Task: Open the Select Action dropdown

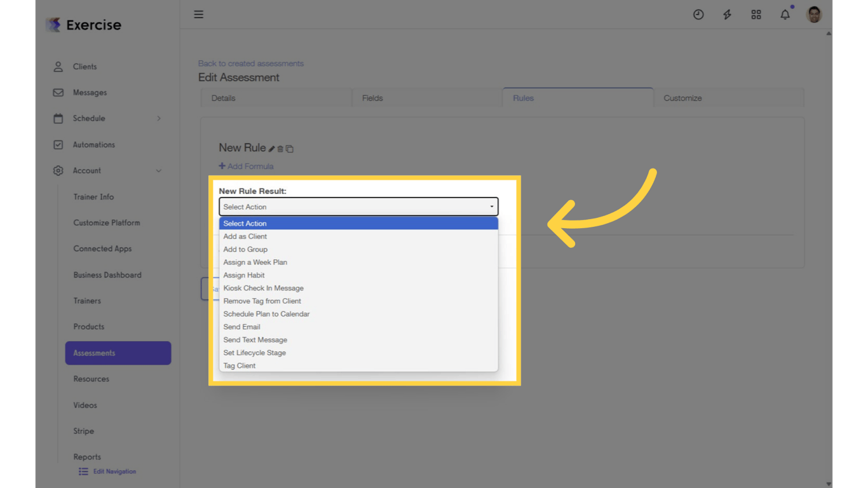Action: [358, 207]
